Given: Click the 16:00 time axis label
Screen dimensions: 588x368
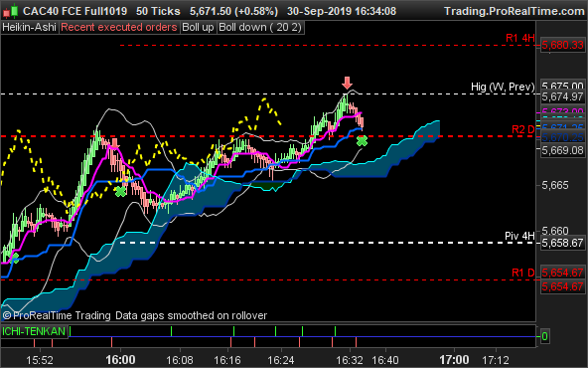Looking at the screenshot, I should tap(120, 360).
